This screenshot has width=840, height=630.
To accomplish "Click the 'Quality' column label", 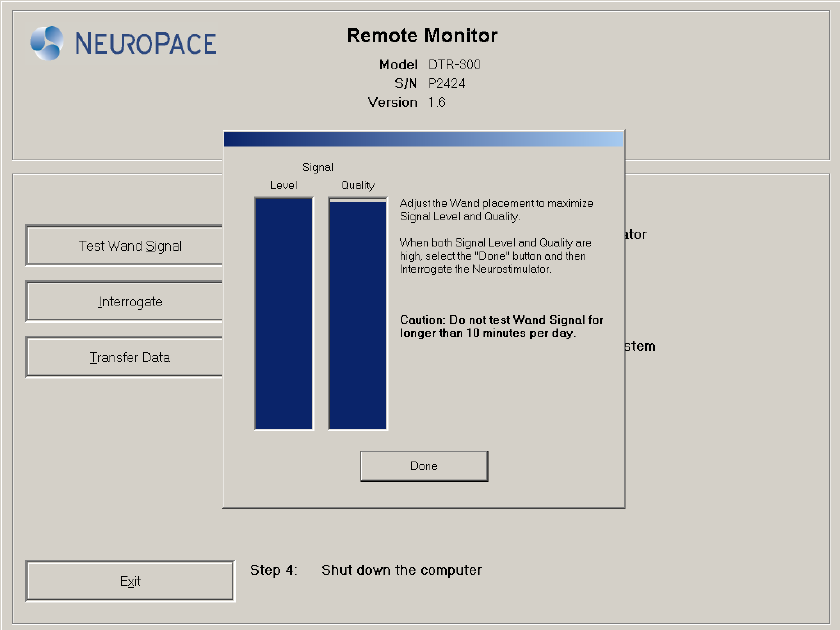I will coord(358,185).
